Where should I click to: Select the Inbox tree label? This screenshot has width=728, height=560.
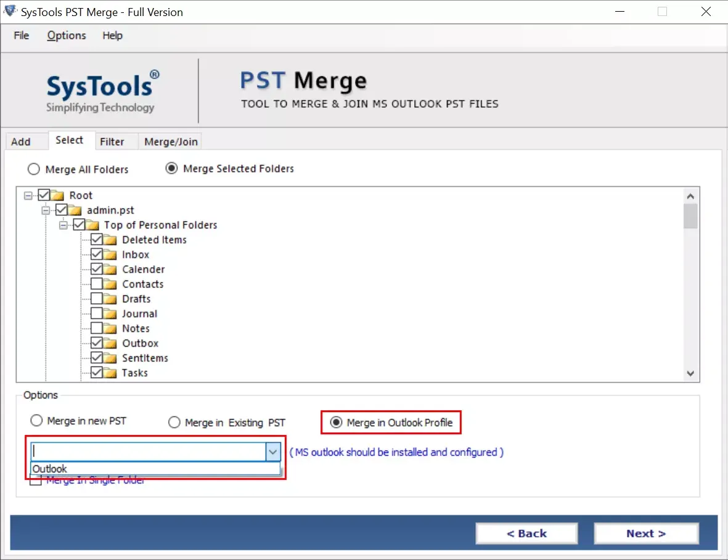[x=136, y=254]
